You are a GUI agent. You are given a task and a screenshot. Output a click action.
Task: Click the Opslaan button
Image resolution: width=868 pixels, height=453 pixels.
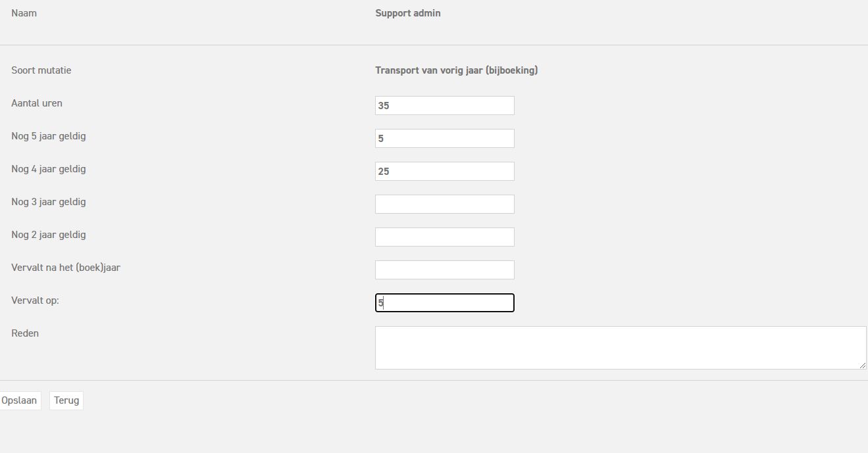click(x=20, y=400)
